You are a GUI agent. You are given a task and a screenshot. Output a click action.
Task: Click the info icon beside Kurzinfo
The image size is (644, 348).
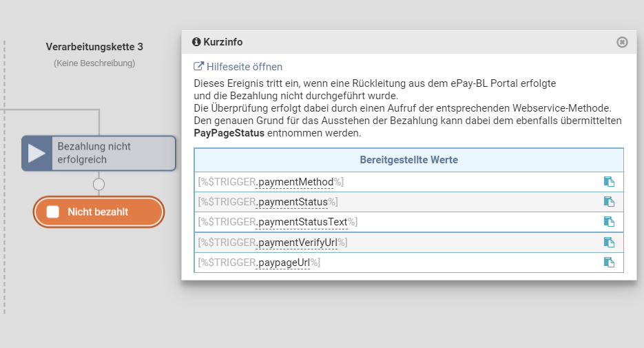[196, 42]
